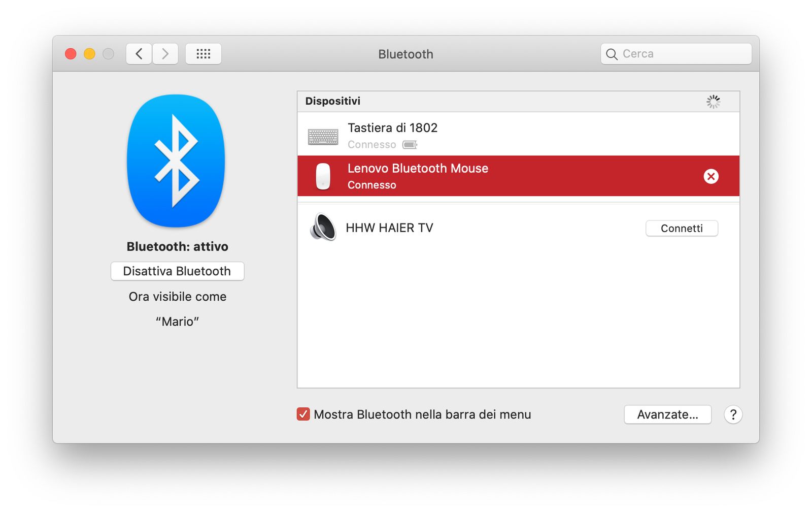Click Connesso status under Tastiera di 1802
Viewport: 812px width, 513px height.
[x=371, y=145]
